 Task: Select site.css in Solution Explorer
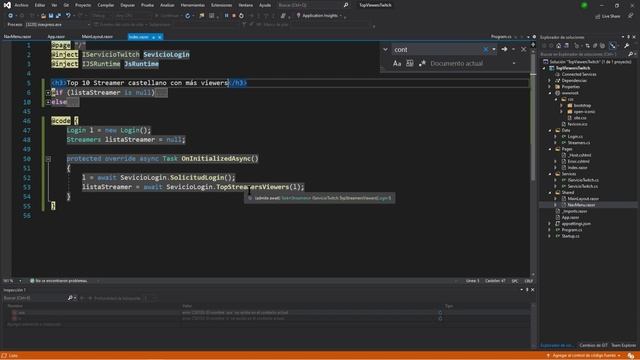tap(580, 118)
